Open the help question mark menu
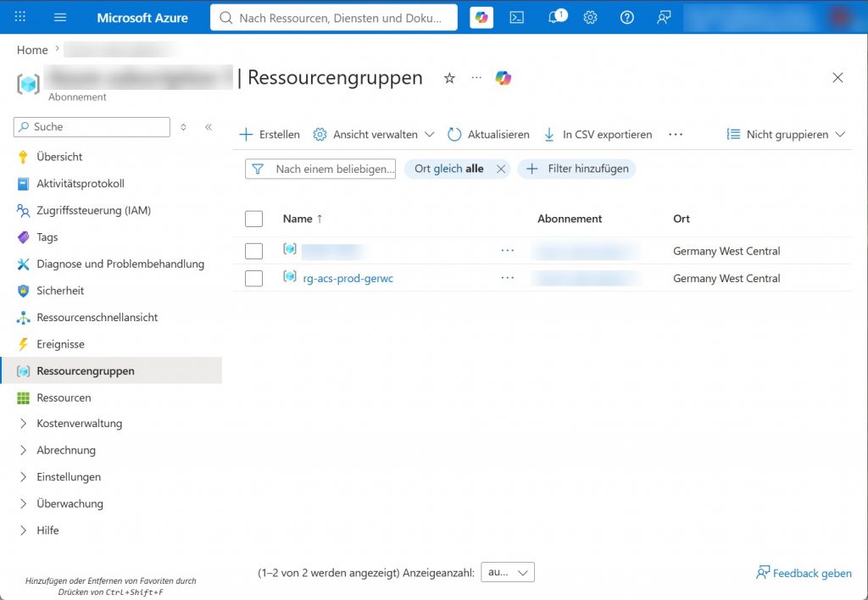The width and height of the screenshot is (868, 600). 626,18
